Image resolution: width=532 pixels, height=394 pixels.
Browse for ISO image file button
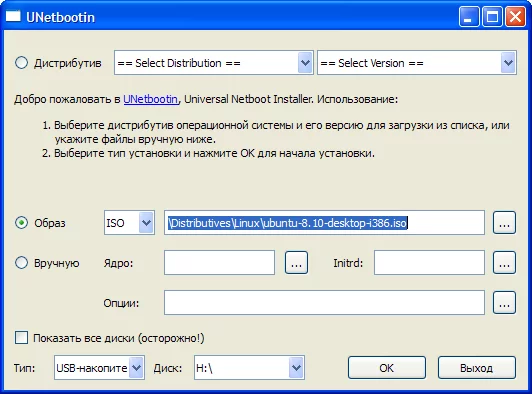pyautogui.click(x=504, y=223)
